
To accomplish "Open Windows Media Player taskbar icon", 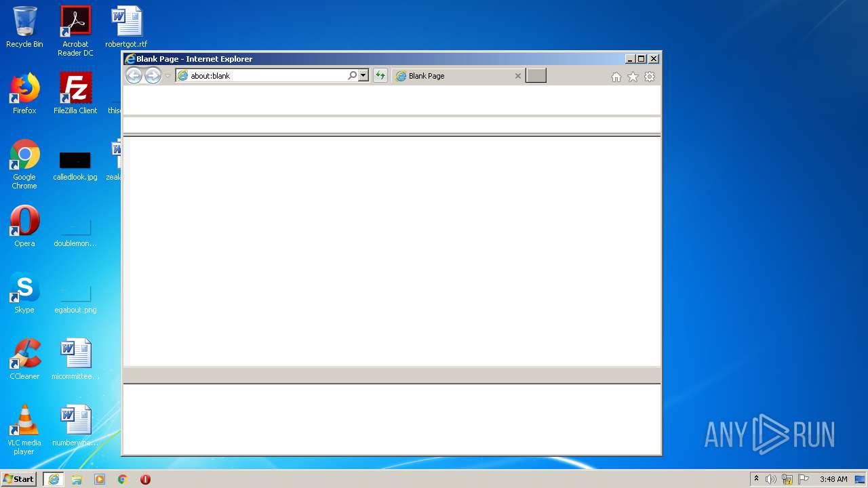I will (100, 479).
